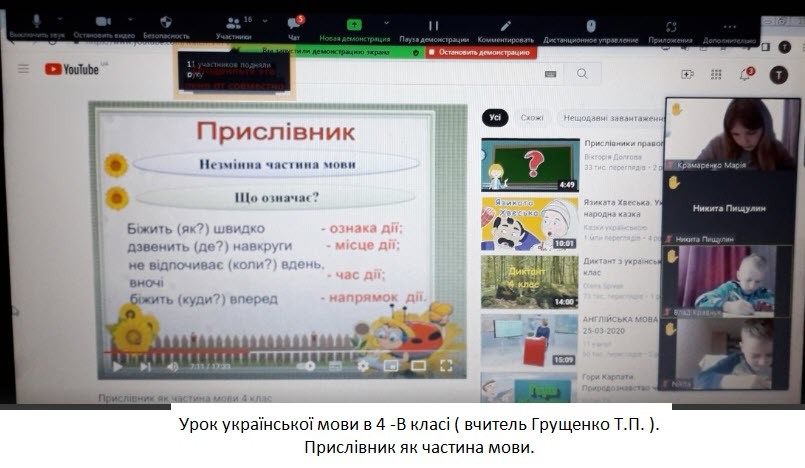Mute the microphone in Zoom toolbar
This screenshot has height=468, width=805.
[x=36, y=26]
